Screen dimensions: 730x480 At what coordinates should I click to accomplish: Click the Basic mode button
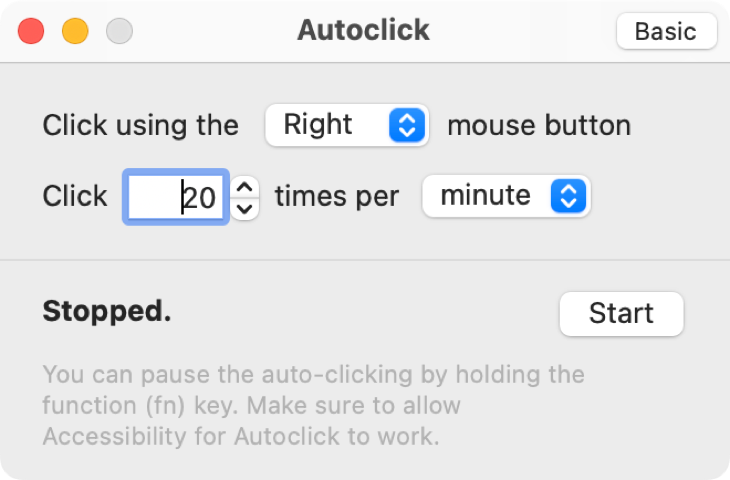tap(666, 31)
